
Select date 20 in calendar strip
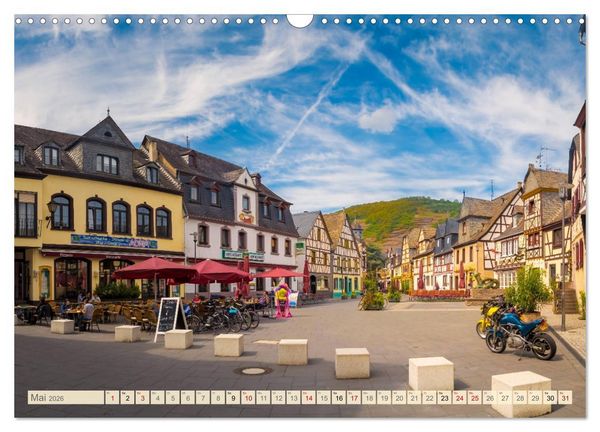[x=399, y=398]
